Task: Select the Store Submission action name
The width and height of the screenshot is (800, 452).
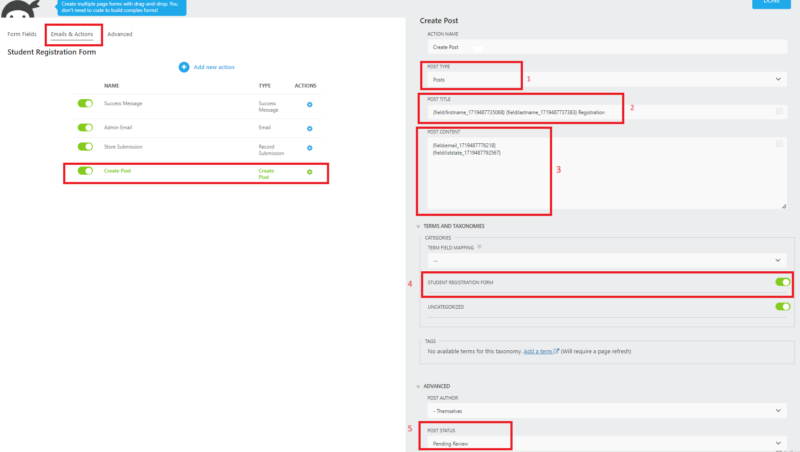Action: [x=123, y=146]
